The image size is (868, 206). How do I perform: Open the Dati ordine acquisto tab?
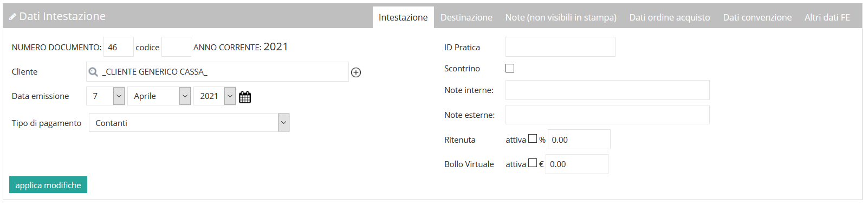point(670,17)
